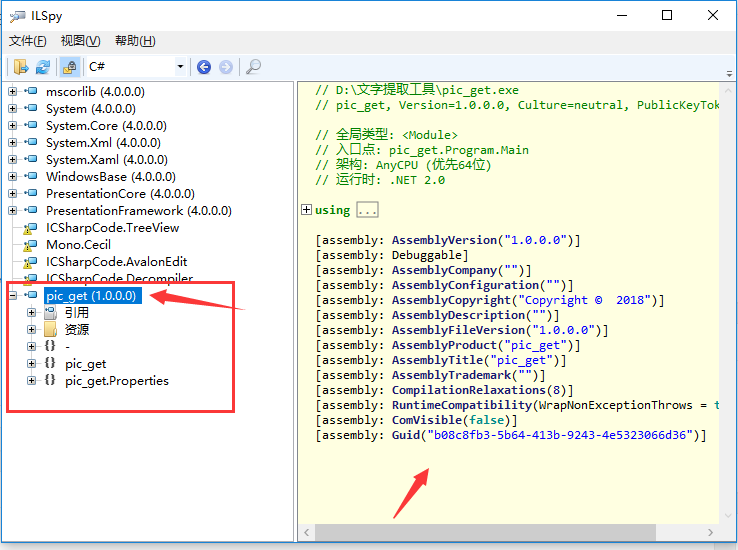Collapse the pic_get assembly node
Screen dimensions: 738x550
click(13, 296)
